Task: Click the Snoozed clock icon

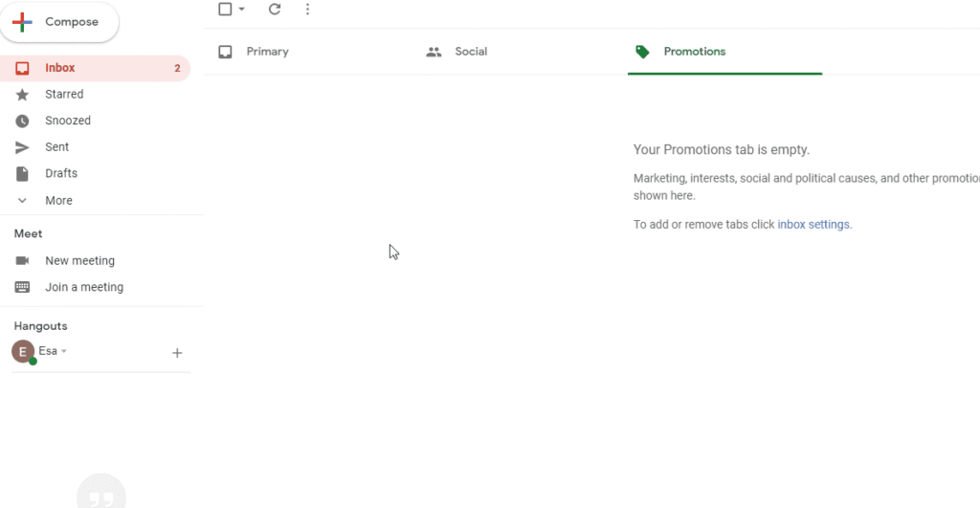Action: pos(23,121)
